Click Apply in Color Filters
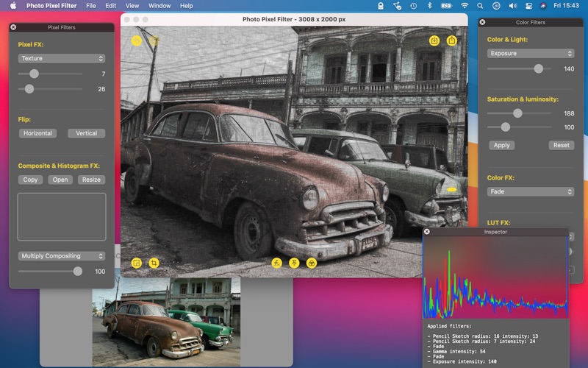 [502, 145]
